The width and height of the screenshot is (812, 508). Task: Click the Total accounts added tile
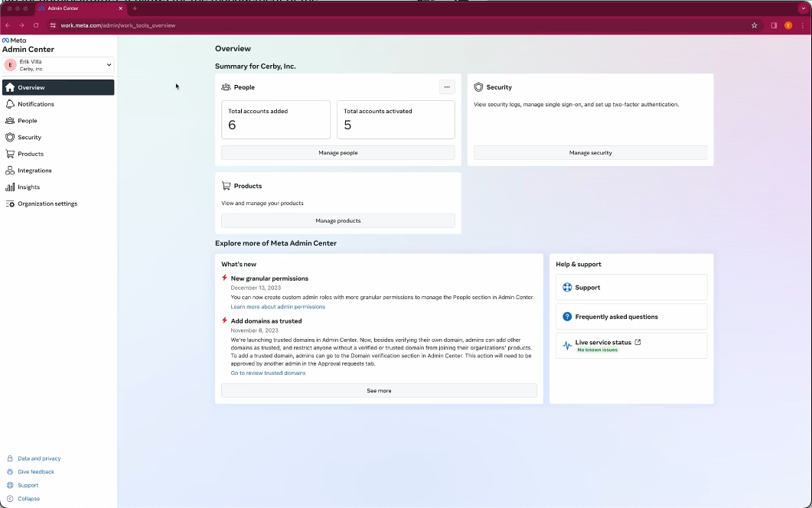click(x=276, y=119)
